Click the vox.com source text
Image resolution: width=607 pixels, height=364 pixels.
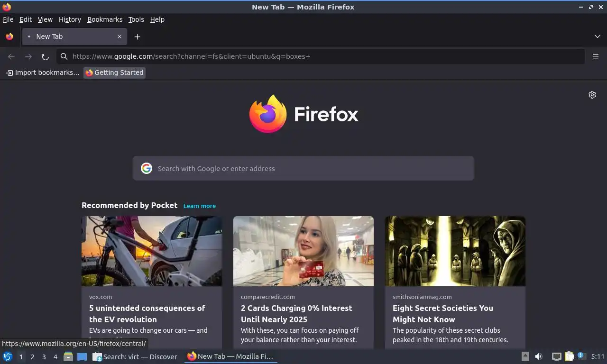point(101,297)
